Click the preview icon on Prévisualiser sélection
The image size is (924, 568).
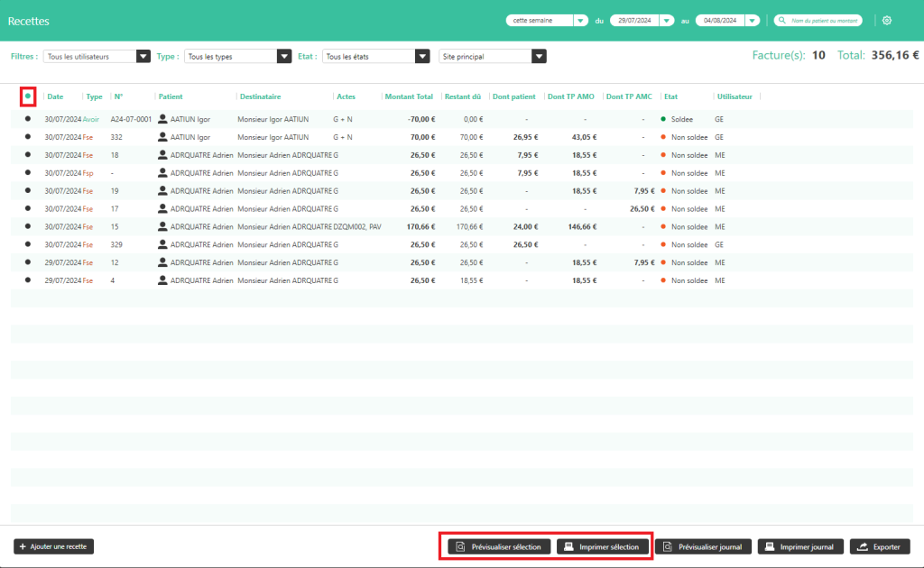(x=460, y=546)
